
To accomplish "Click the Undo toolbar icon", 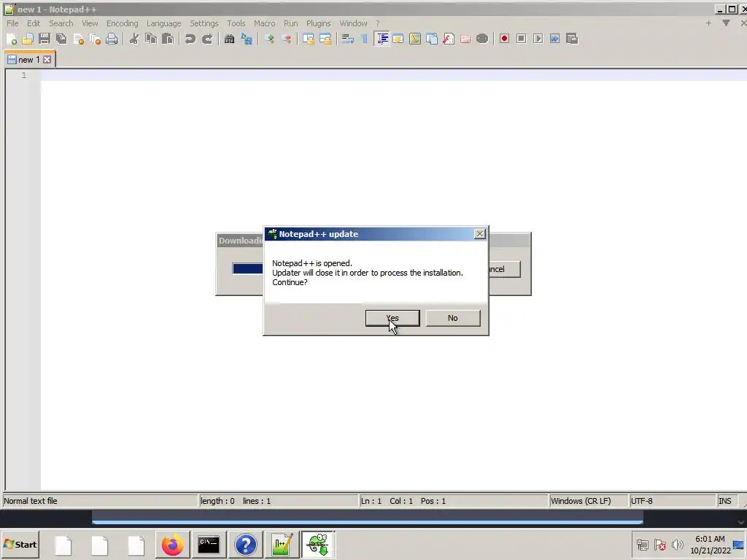I will [190, 39].
